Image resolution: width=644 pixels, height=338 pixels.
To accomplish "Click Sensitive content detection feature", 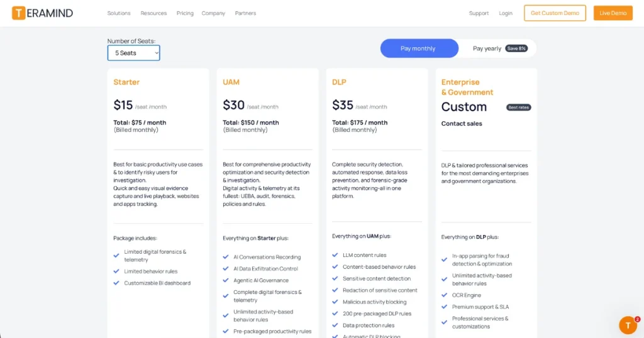I will pyautogui.click(x=377, y=278).
